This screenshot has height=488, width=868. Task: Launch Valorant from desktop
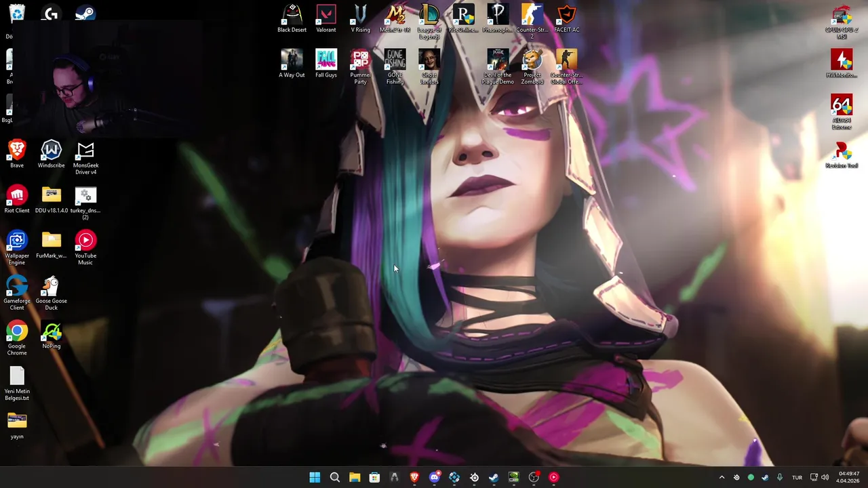(x=326, y=18)
